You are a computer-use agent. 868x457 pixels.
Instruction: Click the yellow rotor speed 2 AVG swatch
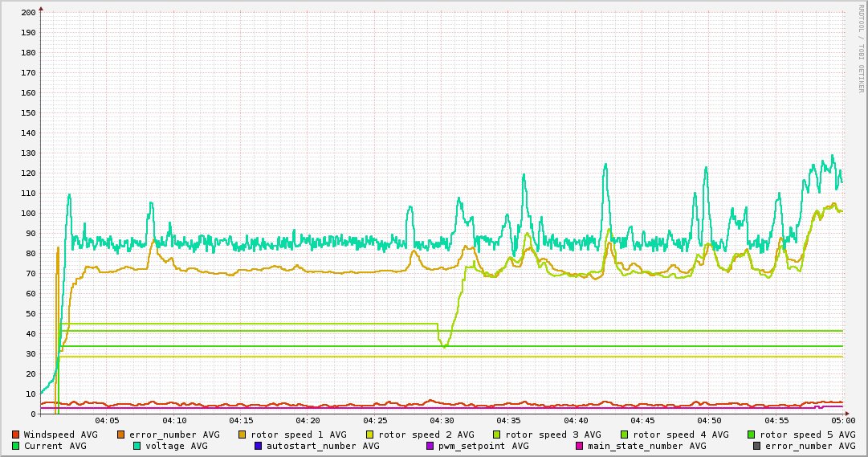pos(370,435)
